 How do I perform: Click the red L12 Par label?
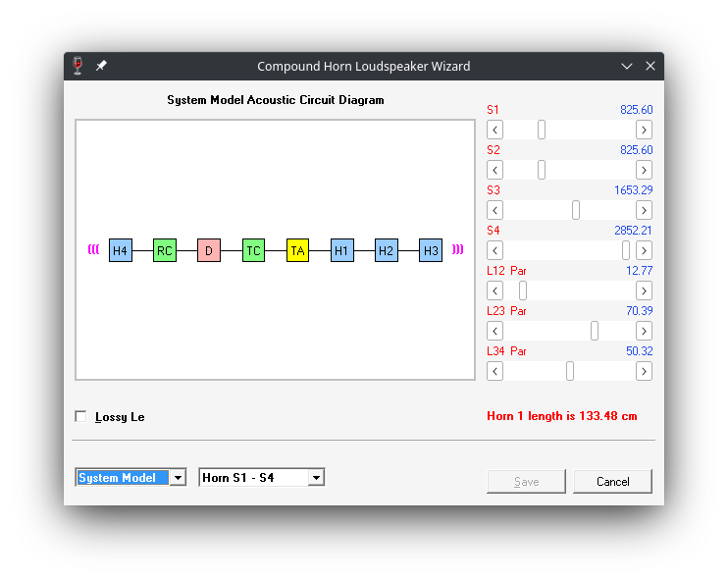pyautogui.click(x=506, y=270)
